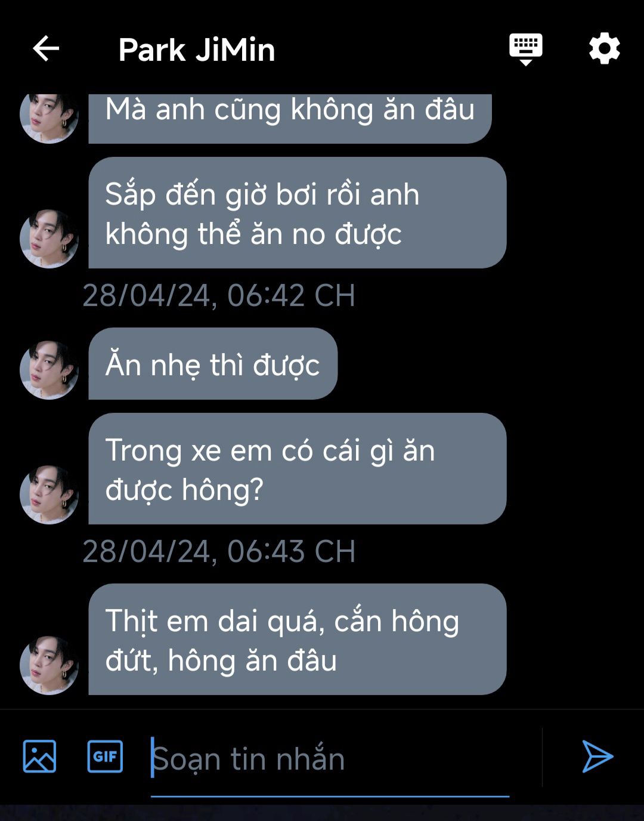Send message with paper plane icon
The image size is (644, 821).
tap(597, 757)
